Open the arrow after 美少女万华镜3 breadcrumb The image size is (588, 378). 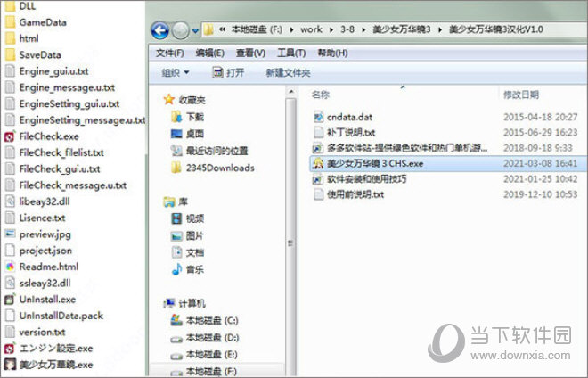click(x=440, y=29)
